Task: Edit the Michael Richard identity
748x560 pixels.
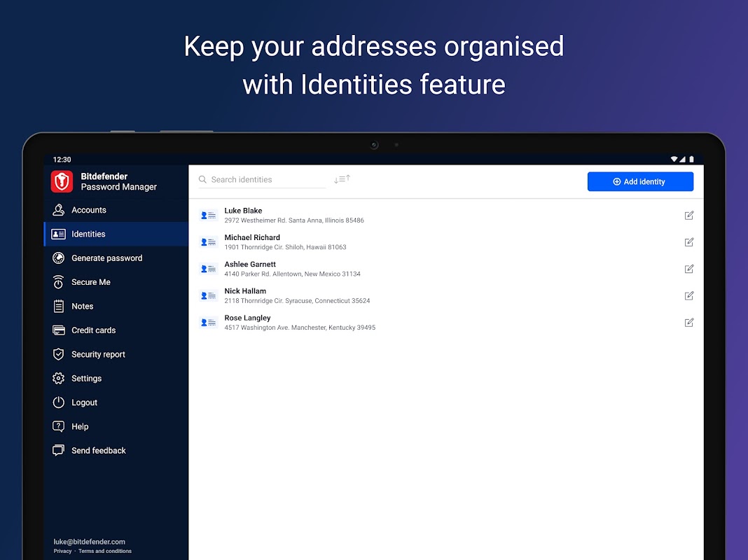Action: pos(689,242)
